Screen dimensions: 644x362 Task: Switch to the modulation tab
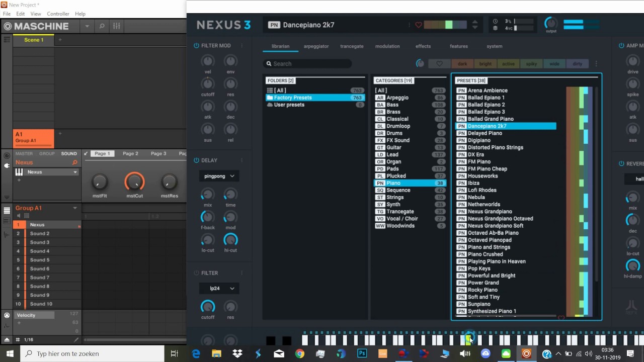[387, 46]
